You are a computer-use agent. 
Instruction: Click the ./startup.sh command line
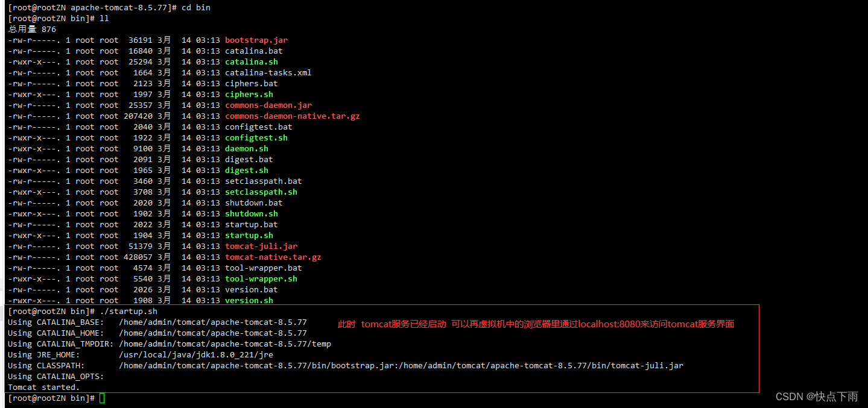(83, 311)
